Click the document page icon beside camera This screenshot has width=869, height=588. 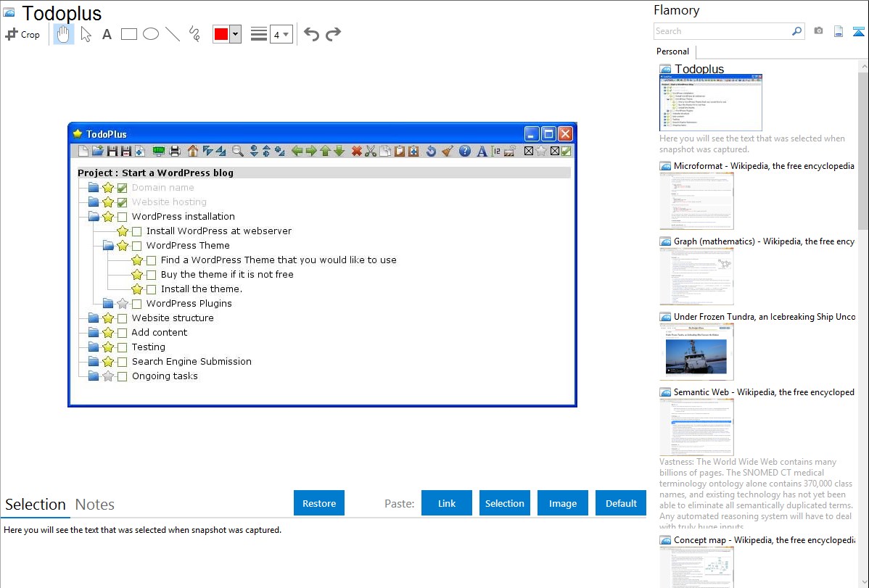[x=839, y=31]
